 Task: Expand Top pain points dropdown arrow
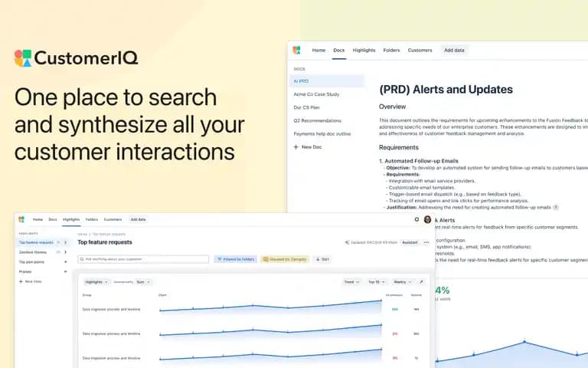(66, 262)
